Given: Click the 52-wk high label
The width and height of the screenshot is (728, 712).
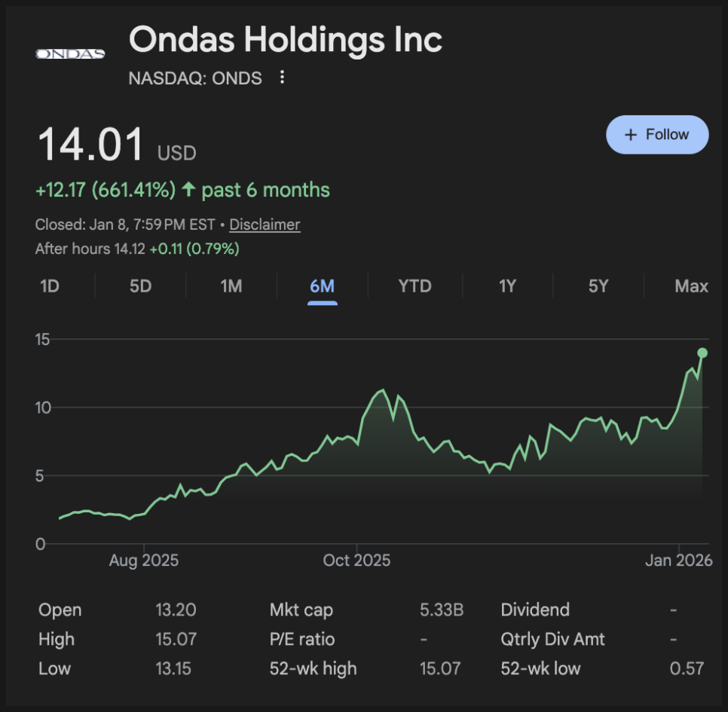Looking at the screenshot, I should coord(313,668).
